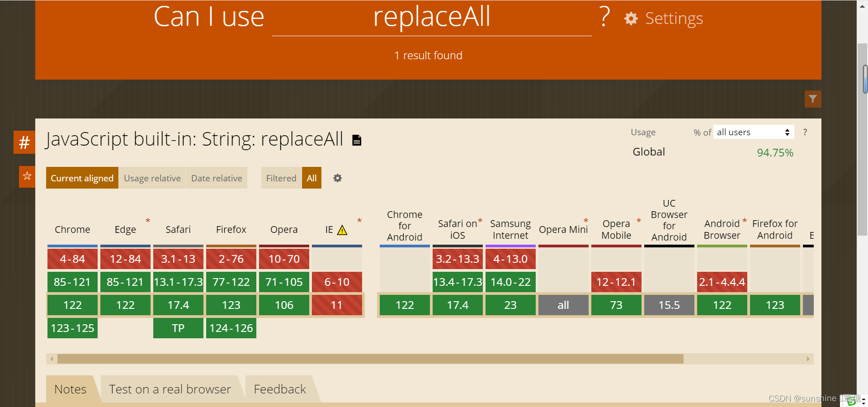Click Samsung Internet 14.0-22 cell
The image size is (868, 407).
510,282
